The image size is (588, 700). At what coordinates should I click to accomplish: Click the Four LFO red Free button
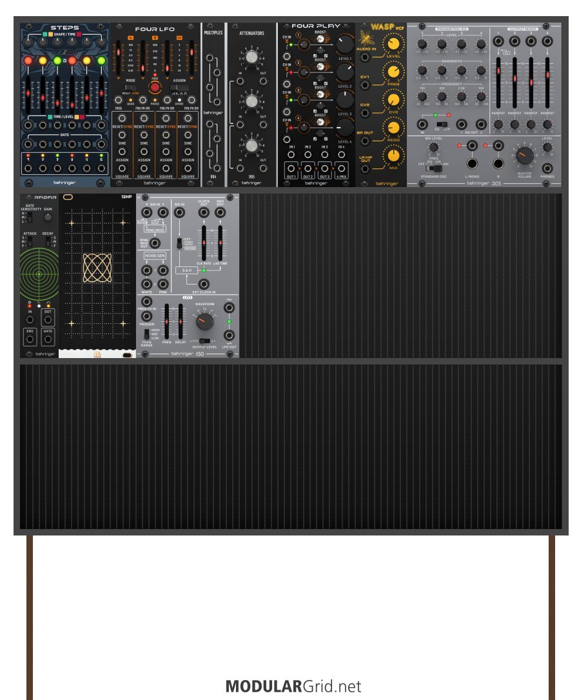click(x=155, y=88)
